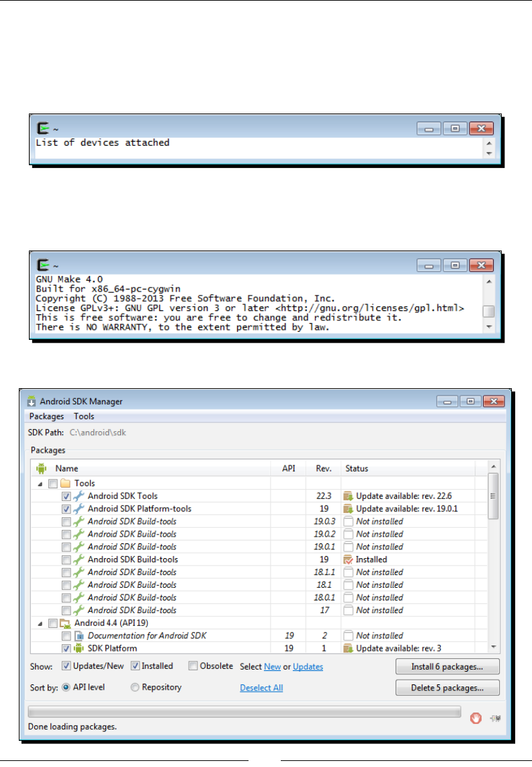The width and height of the screenshot is (532, 767).
Task: Check the Tools group checkbox
Action: 53,484
